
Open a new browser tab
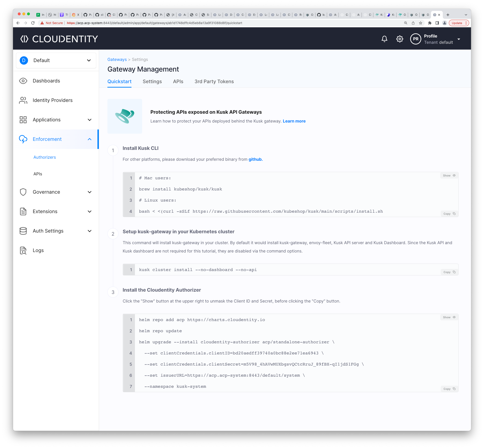tap(448, 15)
